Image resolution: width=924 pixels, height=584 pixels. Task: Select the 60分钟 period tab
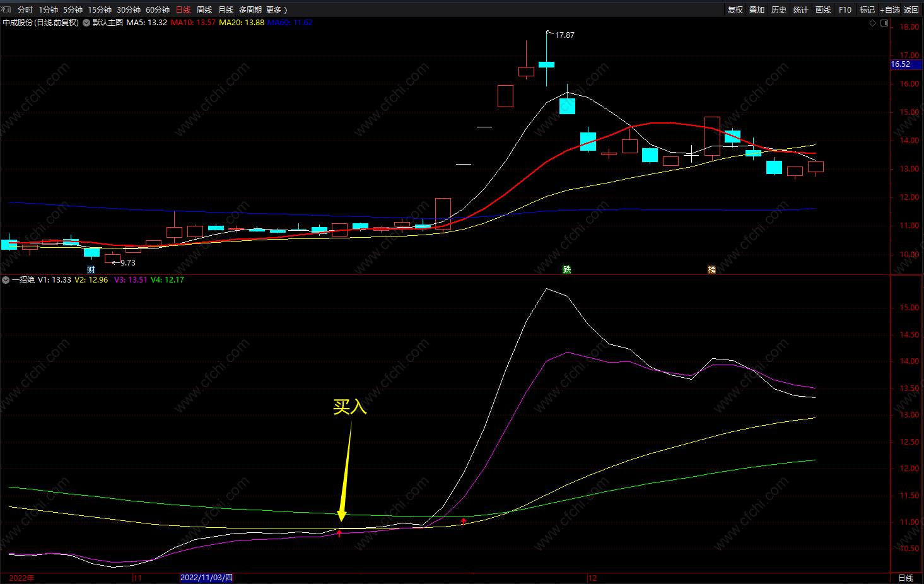(x=158, y=10)
